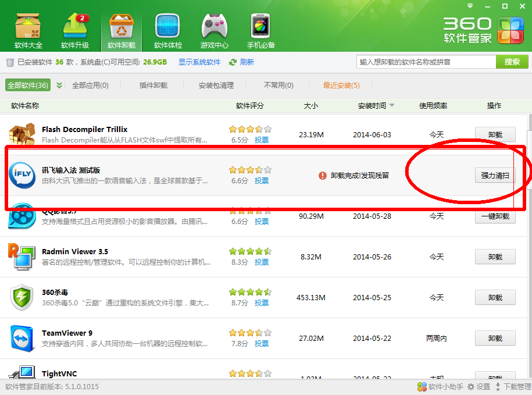
Task: Click the 搜索 search button
Action: coord(512,62)
